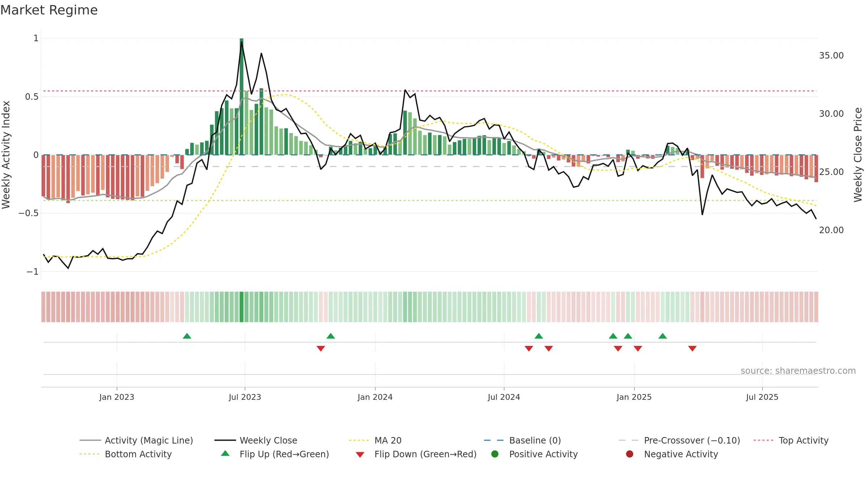Viewport: 868px width, 488px height.
Task: Click the Jul 2024 x-axis label
Action: pyautogui.click(x=504, y=397)
